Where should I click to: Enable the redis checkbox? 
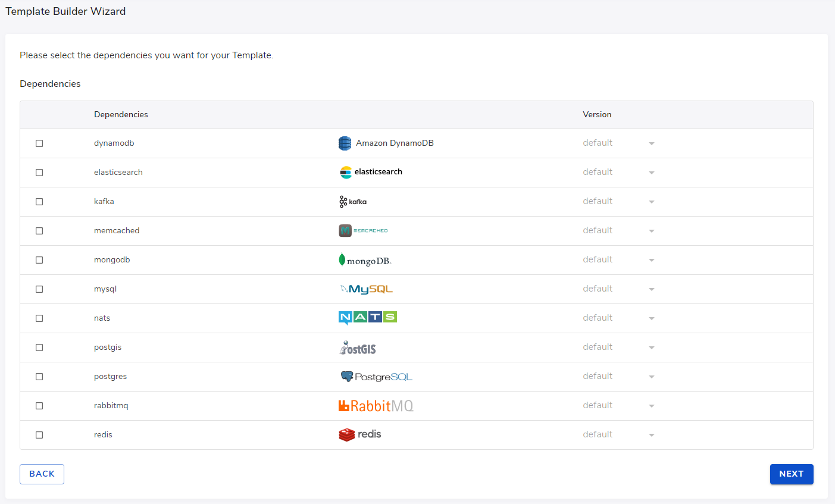click(x=39, y=435)
